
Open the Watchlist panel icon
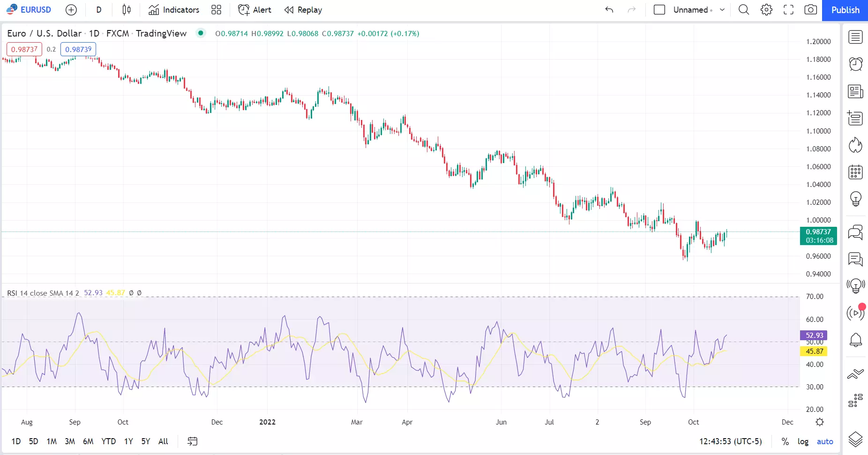click(855, 37)
